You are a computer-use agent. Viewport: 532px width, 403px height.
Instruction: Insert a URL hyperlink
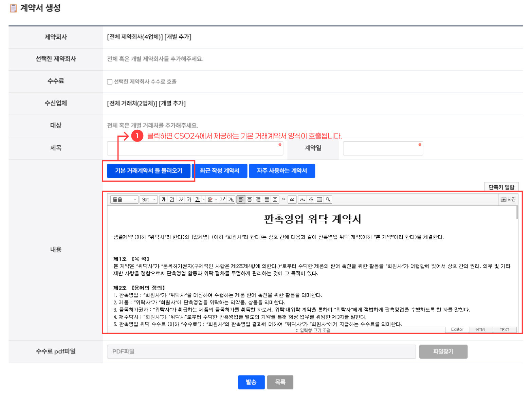(x=302, y=200)
